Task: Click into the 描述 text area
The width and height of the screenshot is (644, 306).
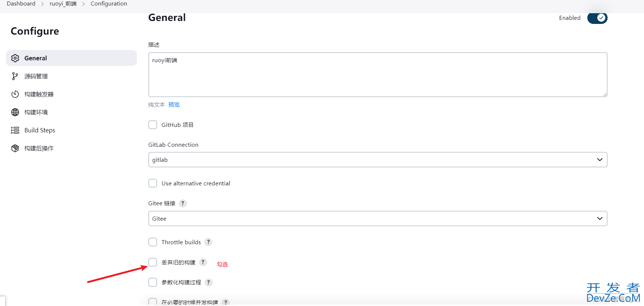Action: point(378,75)
